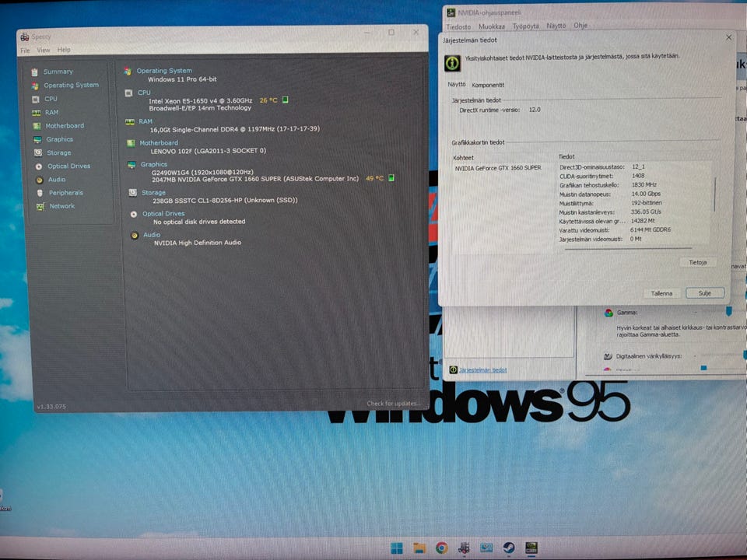Click "LENOVO 102F (LGA2011-3 SOCKET 0)" text
The image size is (747, 560).
(x=209, y=151)
